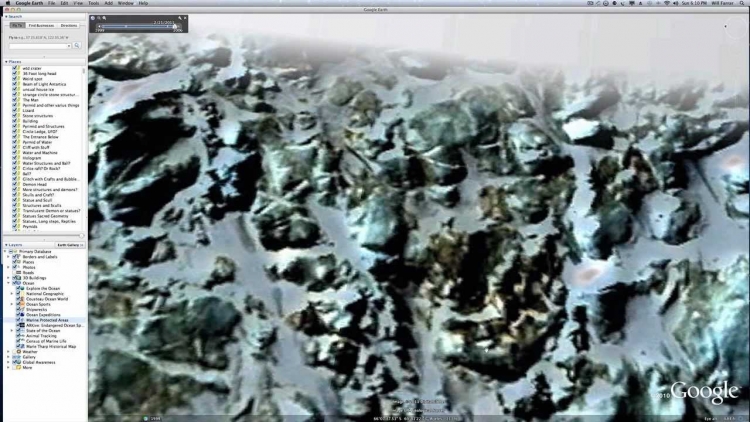The height and width of the screenshot is (422, 750).
Task: Click the search magnifier button
Action: tap(77, 45)
